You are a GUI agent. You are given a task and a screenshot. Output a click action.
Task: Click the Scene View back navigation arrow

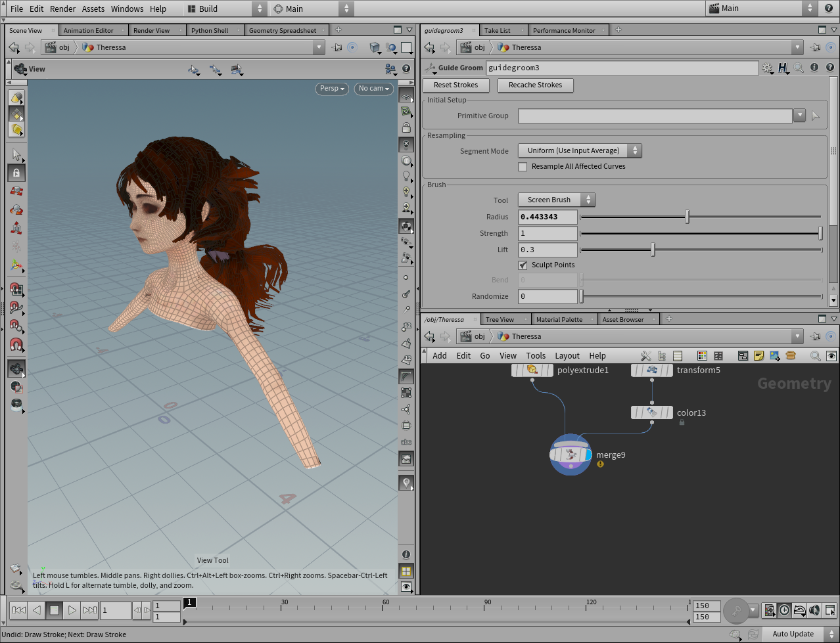tap(14, 47)
